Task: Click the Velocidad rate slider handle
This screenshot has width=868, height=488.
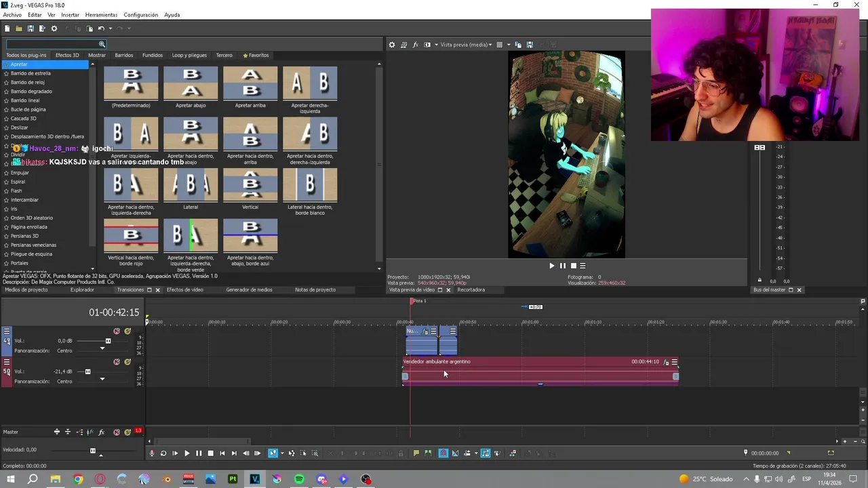Action: [93, 450]
